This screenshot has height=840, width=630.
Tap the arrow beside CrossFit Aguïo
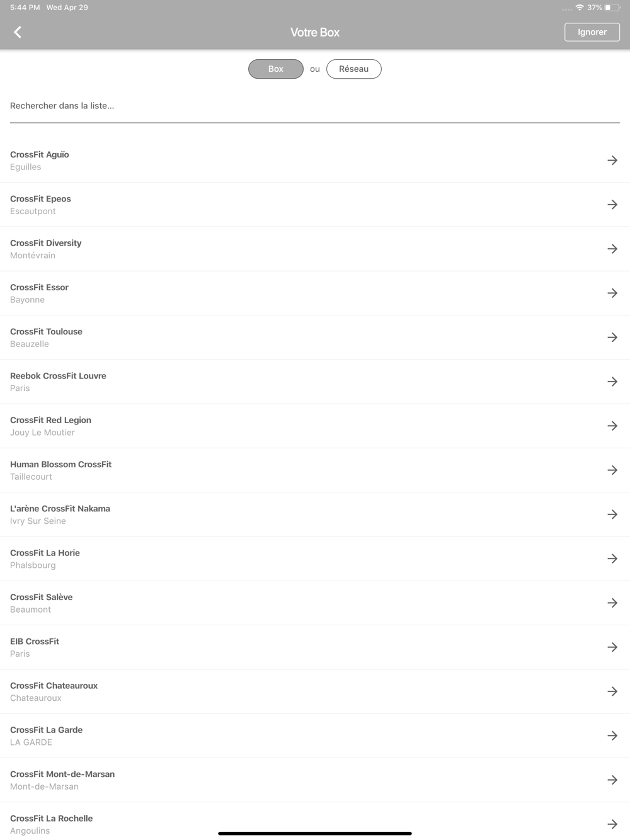pos(612,161)
